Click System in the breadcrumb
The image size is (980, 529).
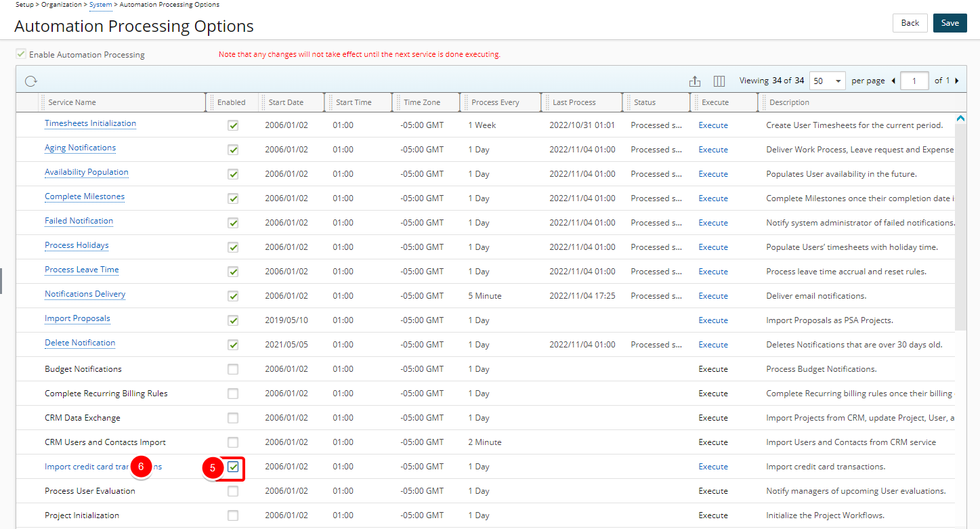[101, 5]
